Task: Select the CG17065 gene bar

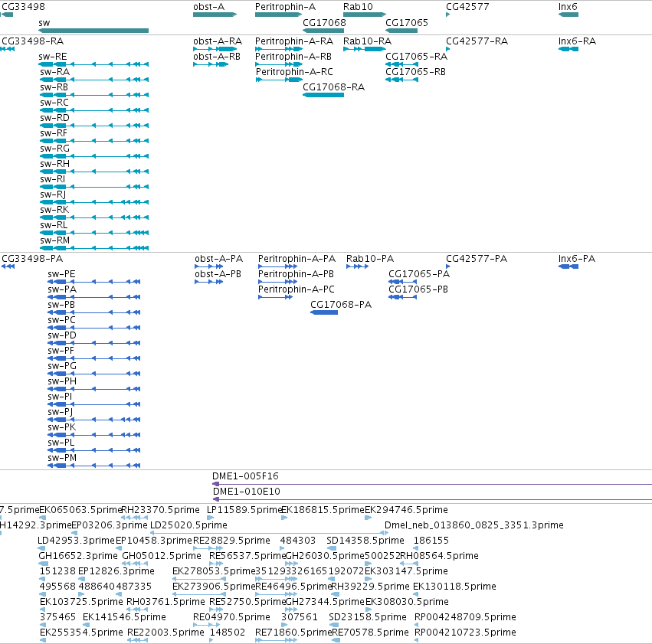Action: click(x=401, y=31)
